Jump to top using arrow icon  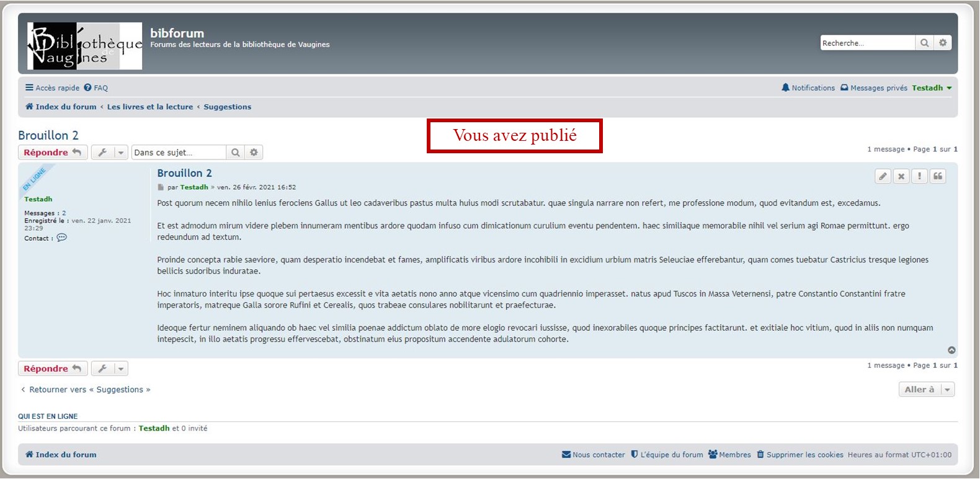pyautogui.click(x=951, y=351)
